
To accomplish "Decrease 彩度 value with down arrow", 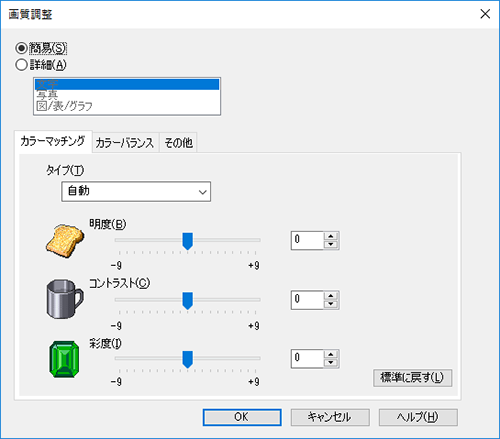I will pyautogui.click(x=331, y=363).
